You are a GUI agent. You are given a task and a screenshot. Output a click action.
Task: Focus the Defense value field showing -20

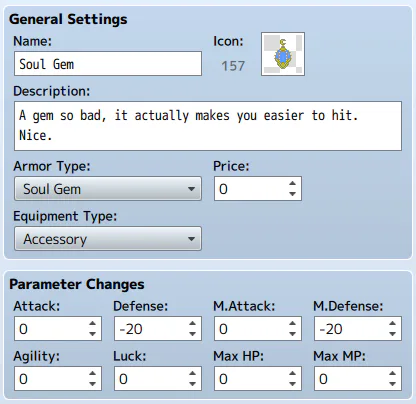[x=158, y=329]
